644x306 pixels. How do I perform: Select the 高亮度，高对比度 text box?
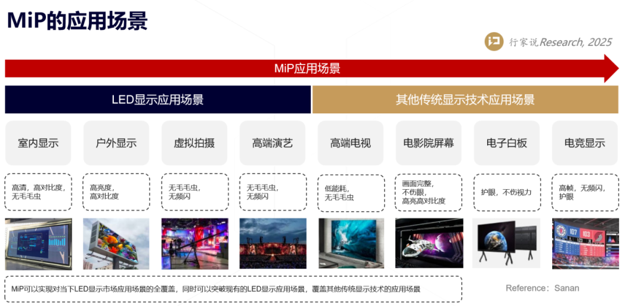tap(116, 192)
